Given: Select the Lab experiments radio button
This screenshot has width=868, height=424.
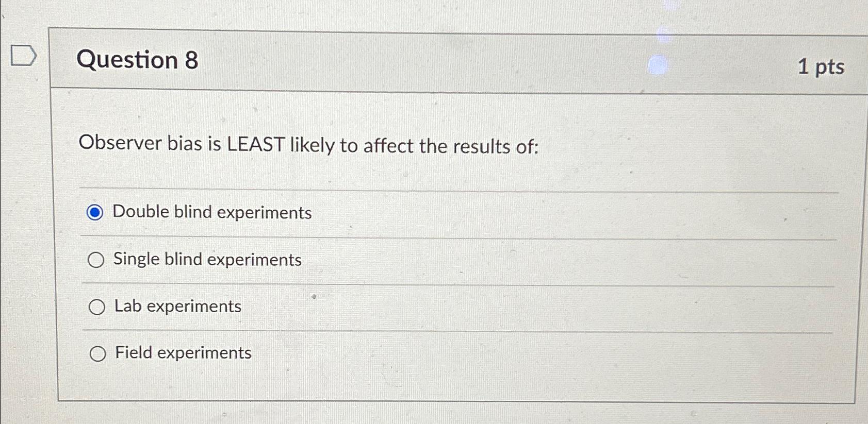Looking at the screenshot, I should pos(96,306).
